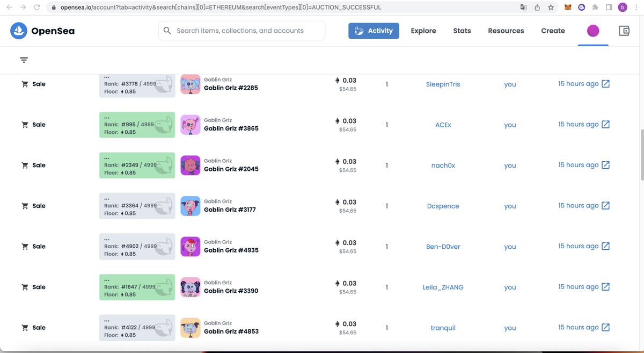This screenshot has width=644, height=353.
Task: Click rank badge #995 / 4999
Action: pyautogui.click(x=137, y=124)
